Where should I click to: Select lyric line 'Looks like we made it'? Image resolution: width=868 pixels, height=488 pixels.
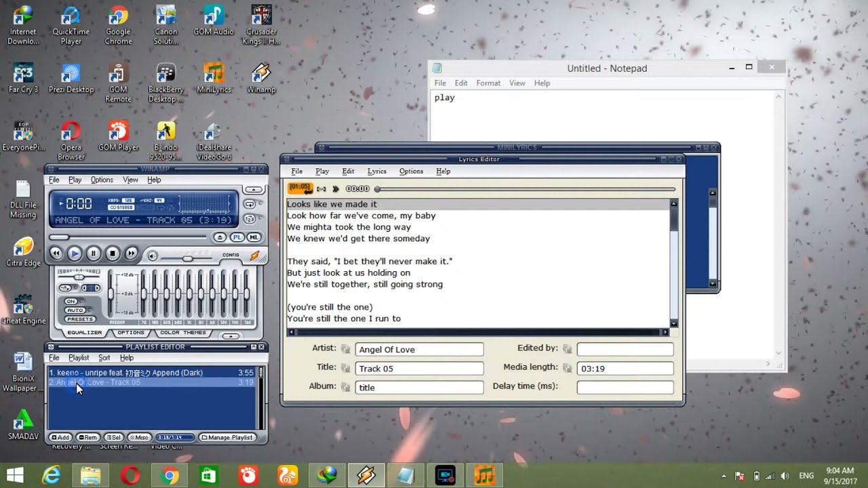[477, 204]
